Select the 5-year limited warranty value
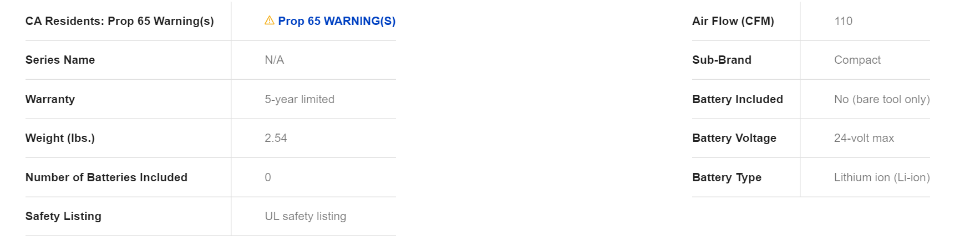The width and height of the screenshot is (980, 245). 299,99
